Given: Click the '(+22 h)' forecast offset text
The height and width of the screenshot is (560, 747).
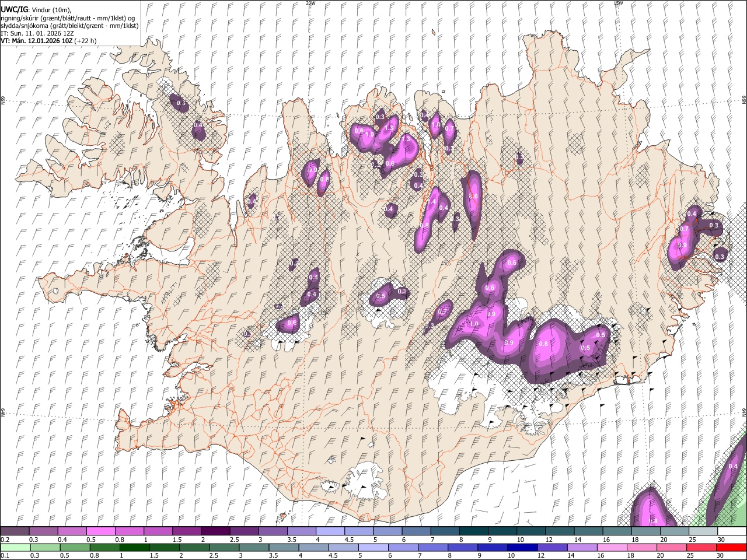Looking at the screenshot, I should click(x=86, y=41).
